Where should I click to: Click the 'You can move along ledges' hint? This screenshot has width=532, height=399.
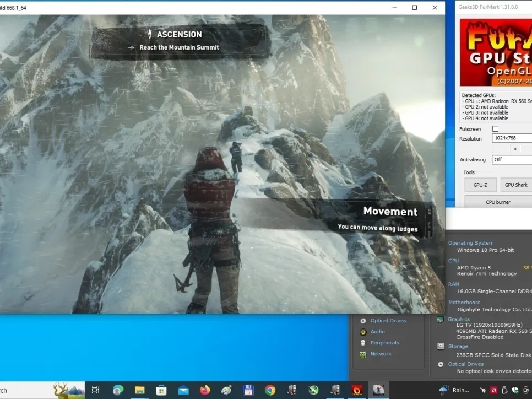(x=378, y=228)
